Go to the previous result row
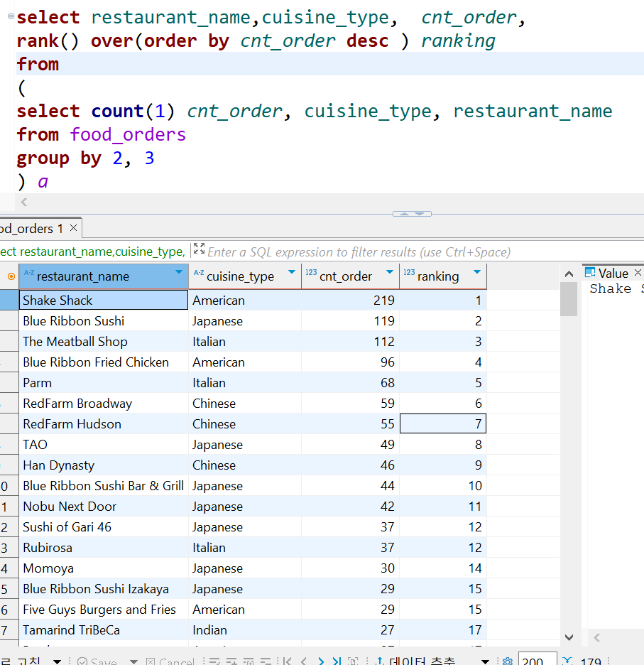The height and width of the screenshot is (665, 644). click(304, 661)
